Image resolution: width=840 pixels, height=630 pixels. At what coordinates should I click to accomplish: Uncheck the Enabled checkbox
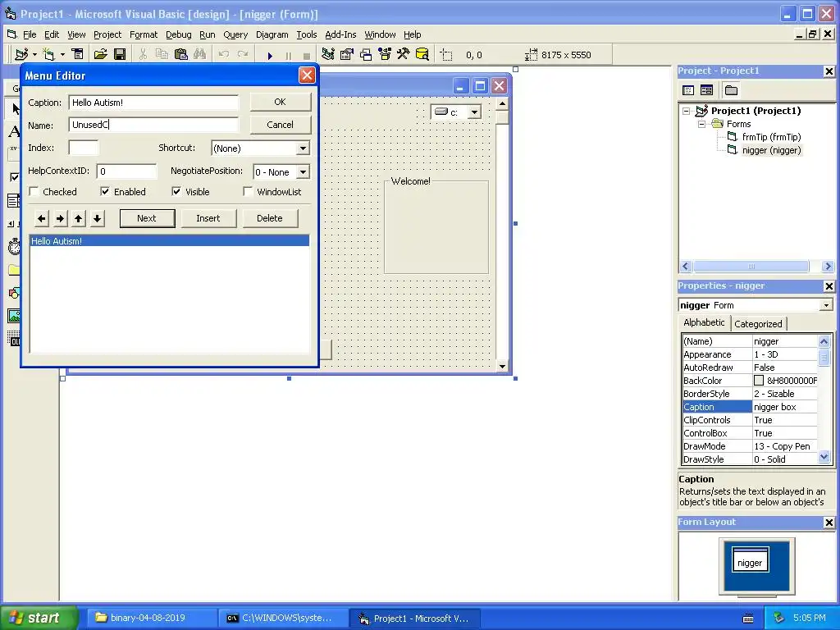[105, 192]
